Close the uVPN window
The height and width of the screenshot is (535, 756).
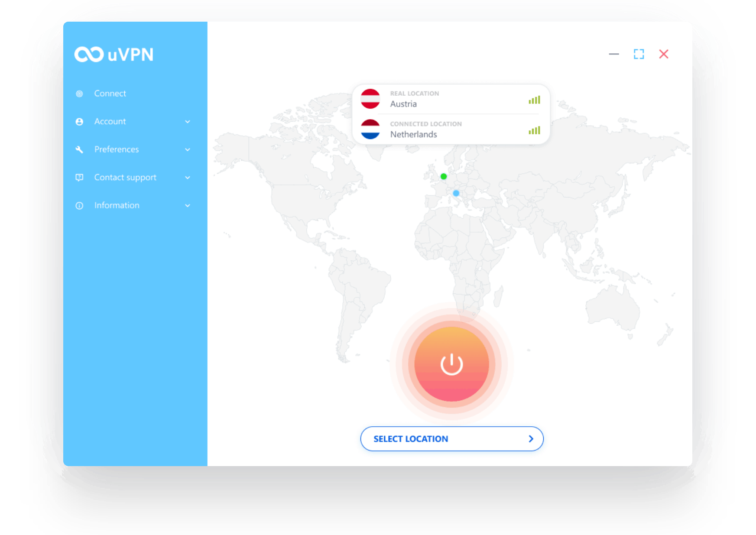(664, 54)
